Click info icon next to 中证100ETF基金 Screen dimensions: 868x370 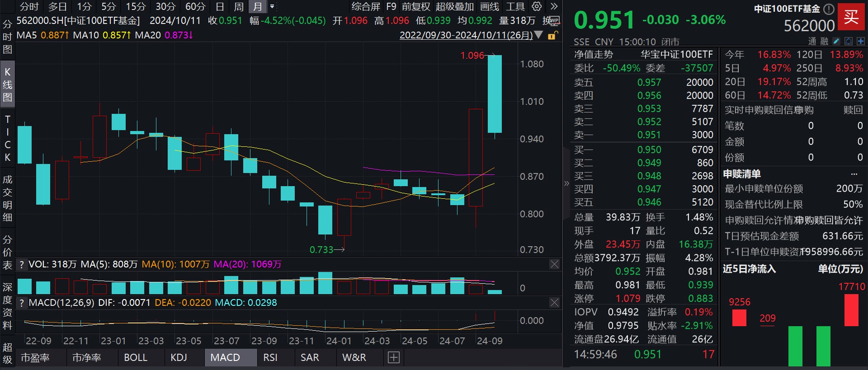point(829,9)
